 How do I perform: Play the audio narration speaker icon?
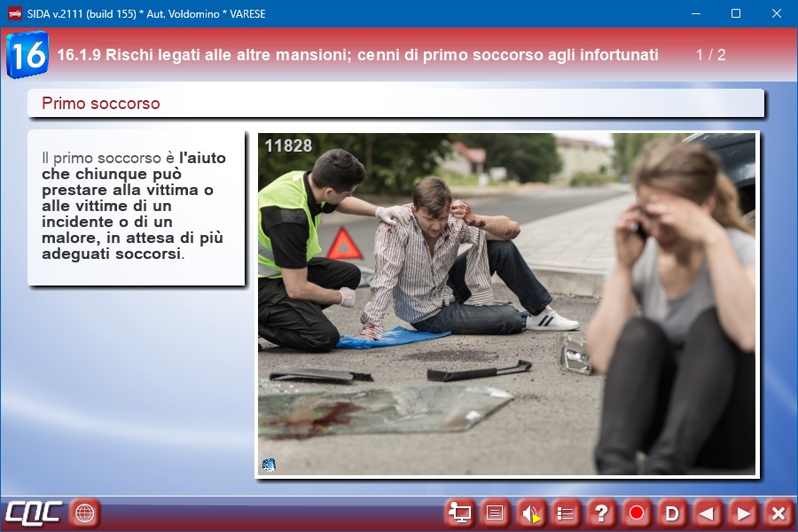[530, 512]
